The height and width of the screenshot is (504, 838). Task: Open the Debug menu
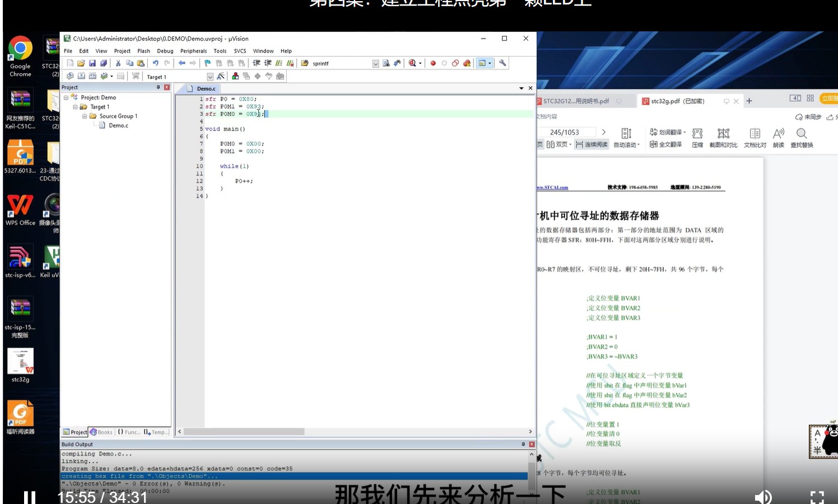[165, 51]
